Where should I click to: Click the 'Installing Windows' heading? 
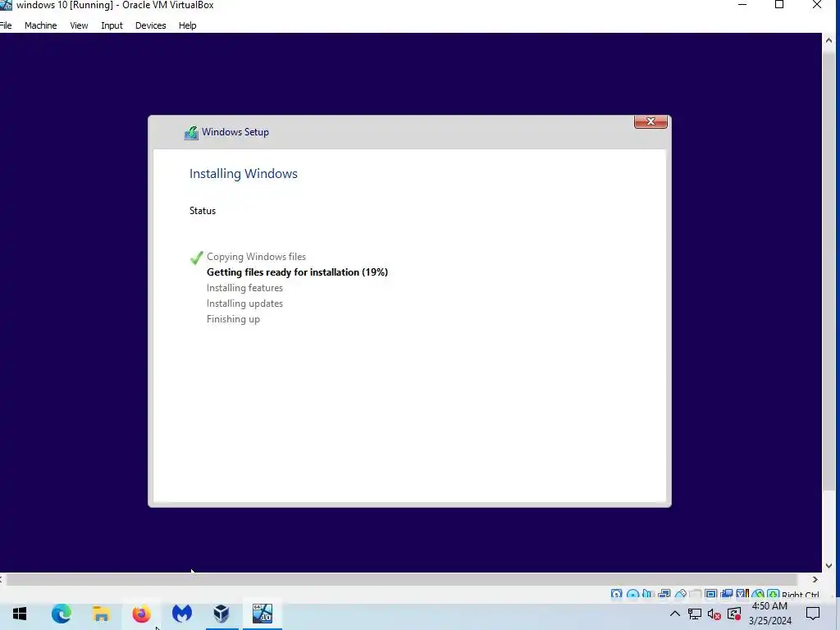click(243, 174)
